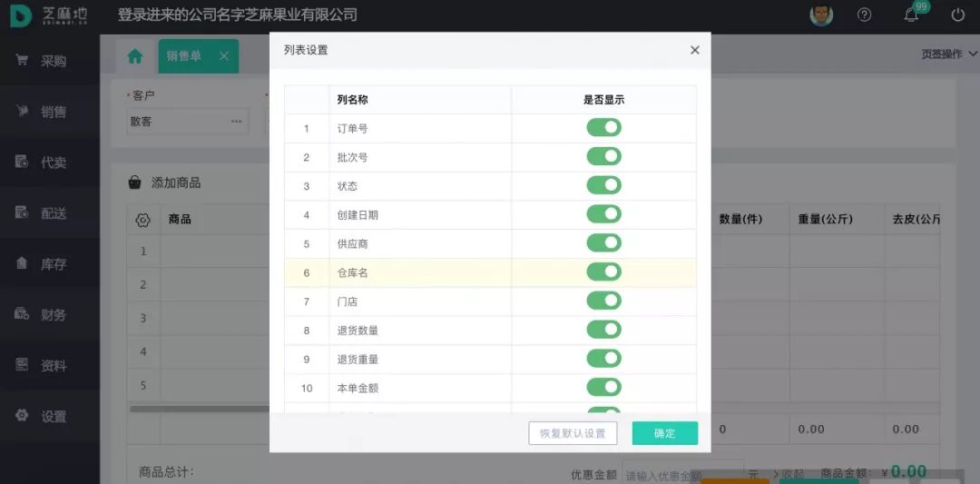Expand the 页签操作 dropdown

[948, 54]
